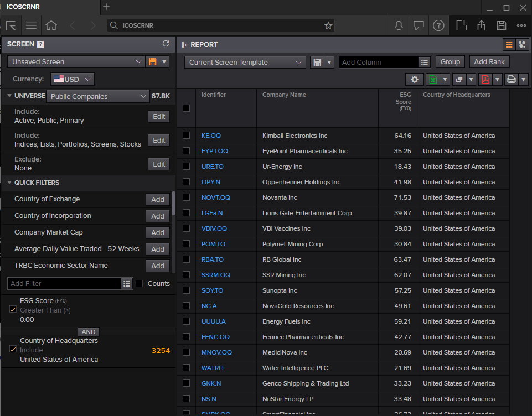Viewport: 532px width, 416px height.
Task: Open the report settings gear
Action: (414, 80)
